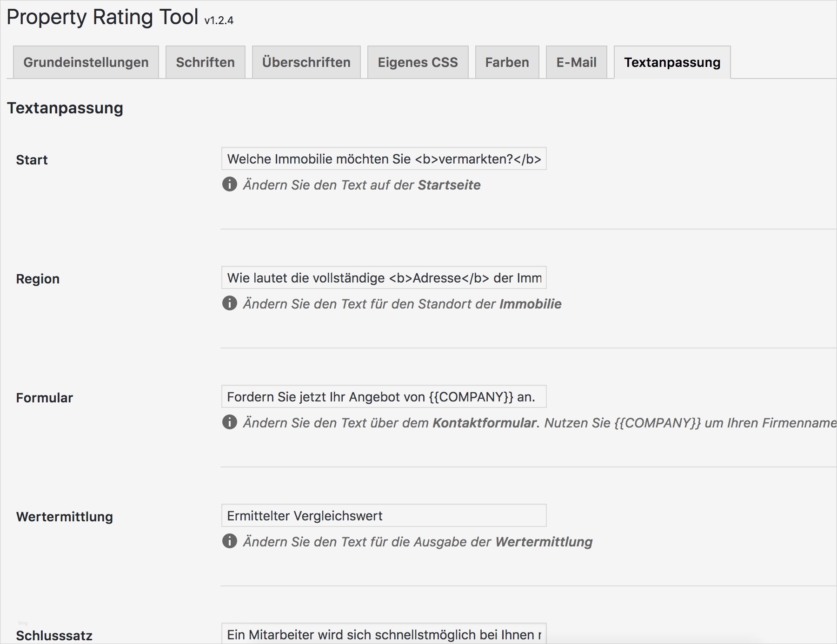The image size is (837, 644).
Task: Click the Formular field label
Action: tap(45, 398)
